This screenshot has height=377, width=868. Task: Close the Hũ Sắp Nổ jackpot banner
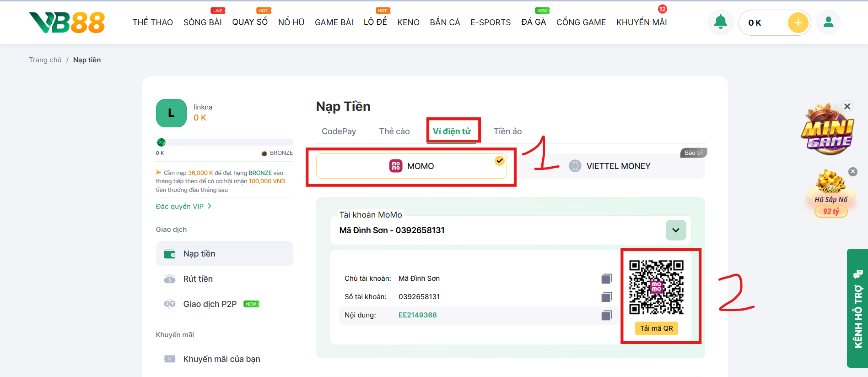[852, 172]
